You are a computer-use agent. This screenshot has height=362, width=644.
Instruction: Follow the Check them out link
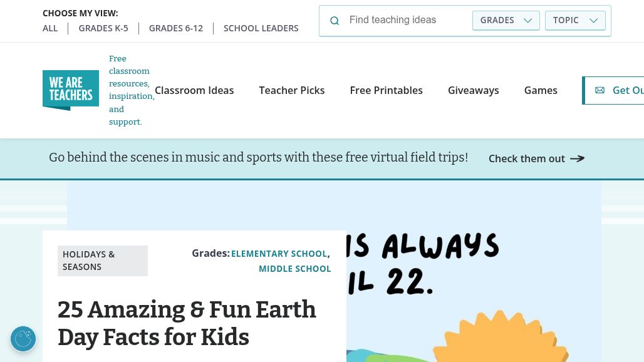coord(526,158)
